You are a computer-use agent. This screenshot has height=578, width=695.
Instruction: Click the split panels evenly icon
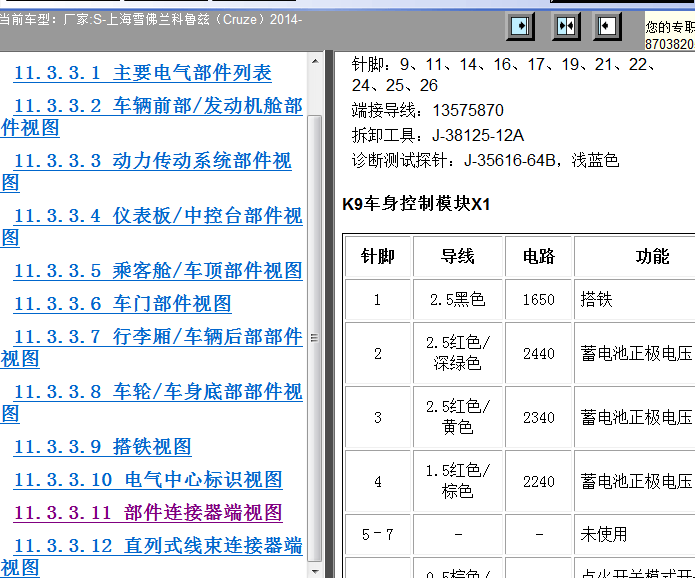point(566,26)
